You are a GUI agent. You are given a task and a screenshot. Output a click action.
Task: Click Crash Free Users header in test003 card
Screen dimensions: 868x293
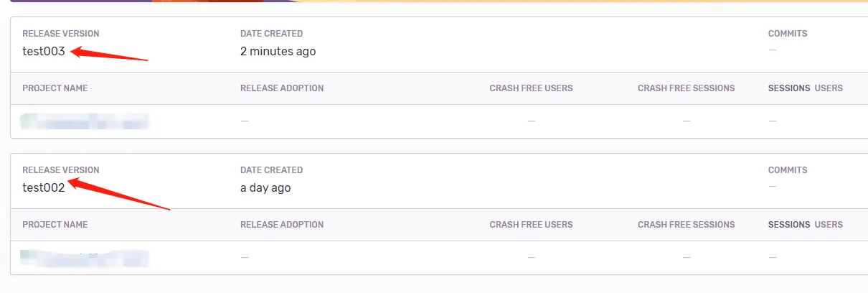tap(531, 88)
